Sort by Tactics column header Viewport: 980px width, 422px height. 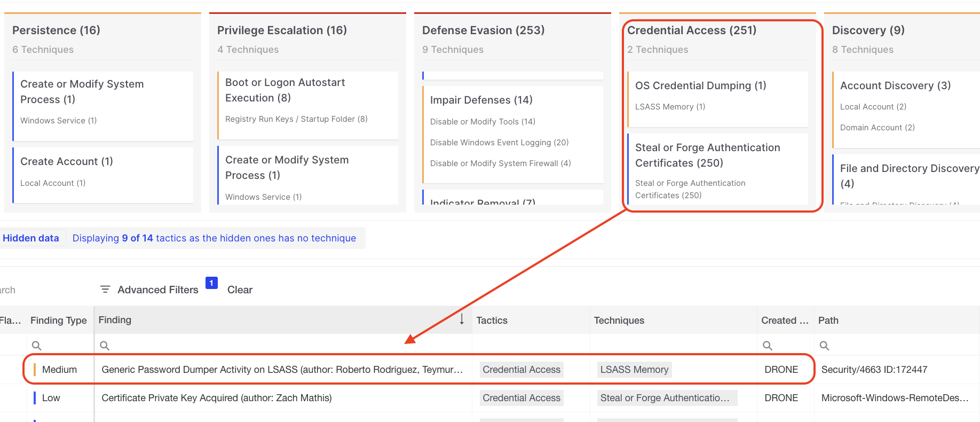pos(492,321)
